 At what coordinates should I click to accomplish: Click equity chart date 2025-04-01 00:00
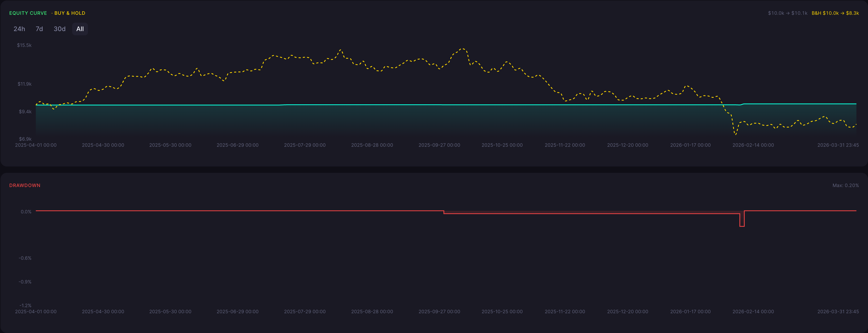pyautogui.click(x=36, y=145)
